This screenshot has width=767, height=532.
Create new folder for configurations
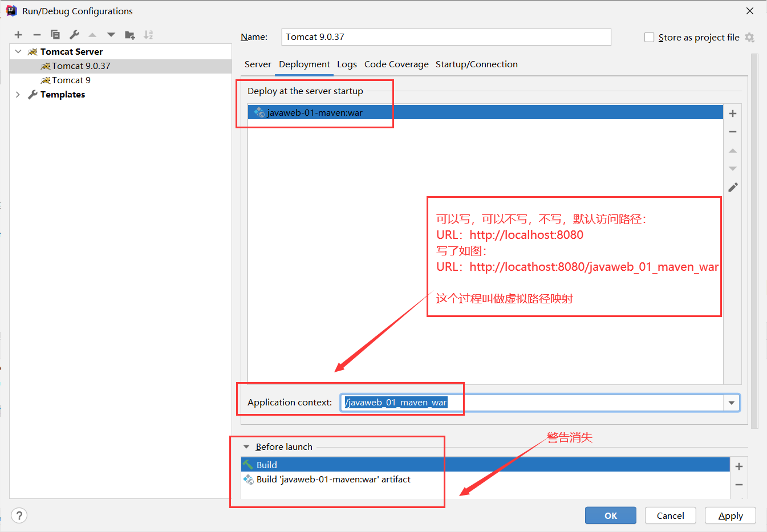[130, 35]
